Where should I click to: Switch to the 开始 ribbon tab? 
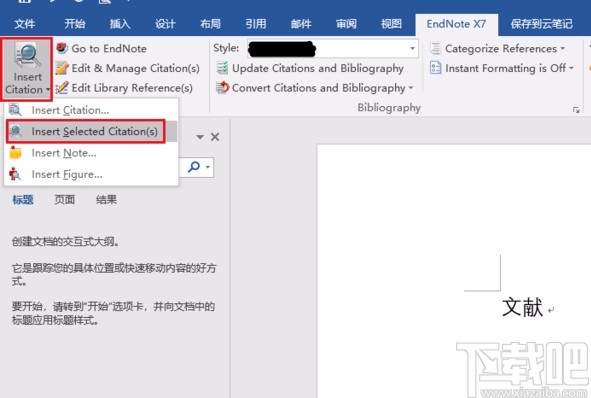point(75,24)
